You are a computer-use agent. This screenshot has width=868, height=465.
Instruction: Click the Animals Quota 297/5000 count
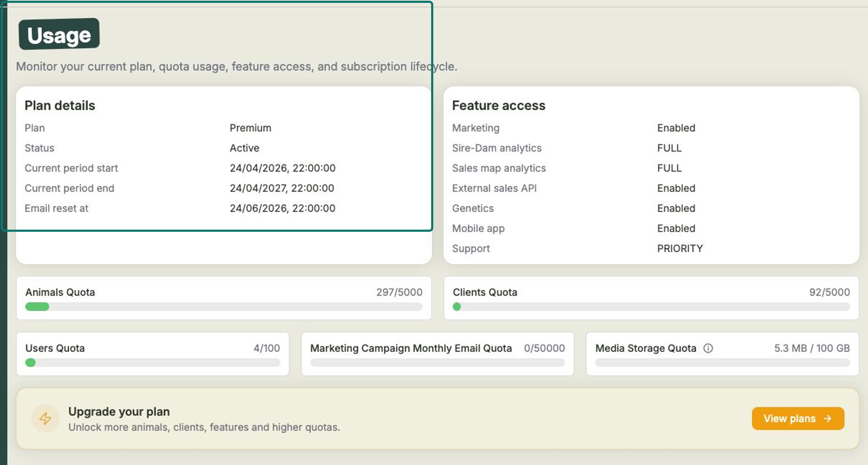(399, 292)
